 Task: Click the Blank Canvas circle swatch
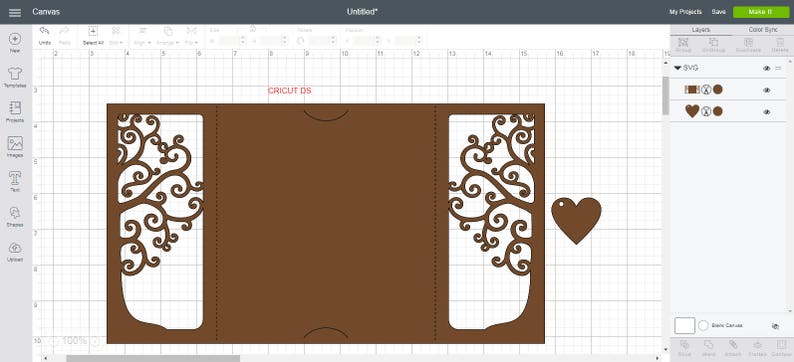coord(703,326)
